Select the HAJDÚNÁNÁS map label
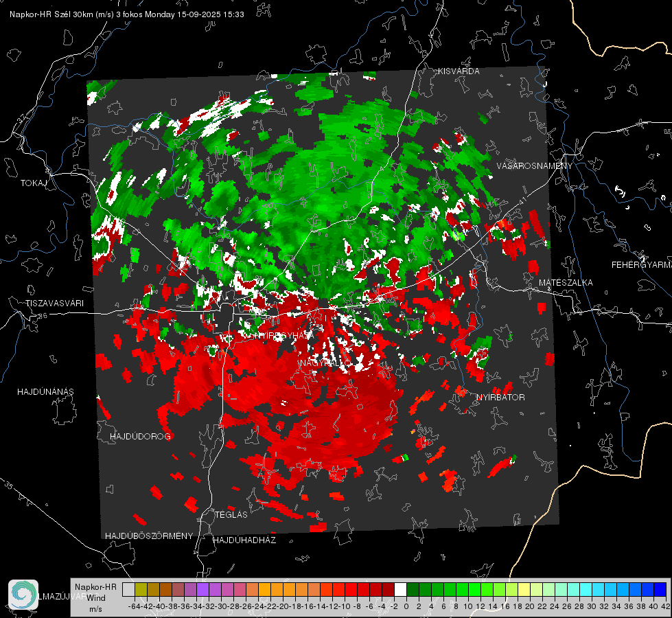This screenshot has width=672, height=618. (x=45, y=391)
